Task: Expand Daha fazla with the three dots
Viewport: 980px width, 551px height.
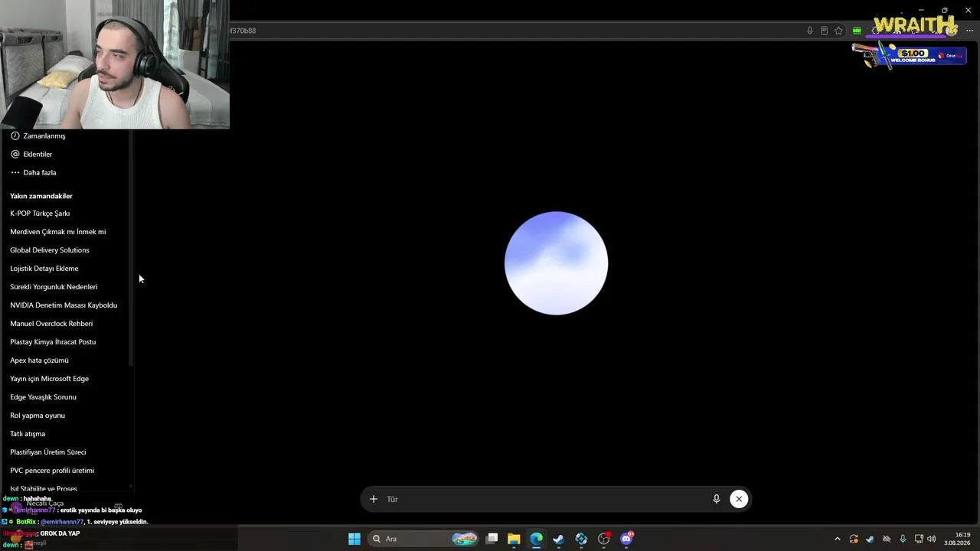Action: (34, 172)
